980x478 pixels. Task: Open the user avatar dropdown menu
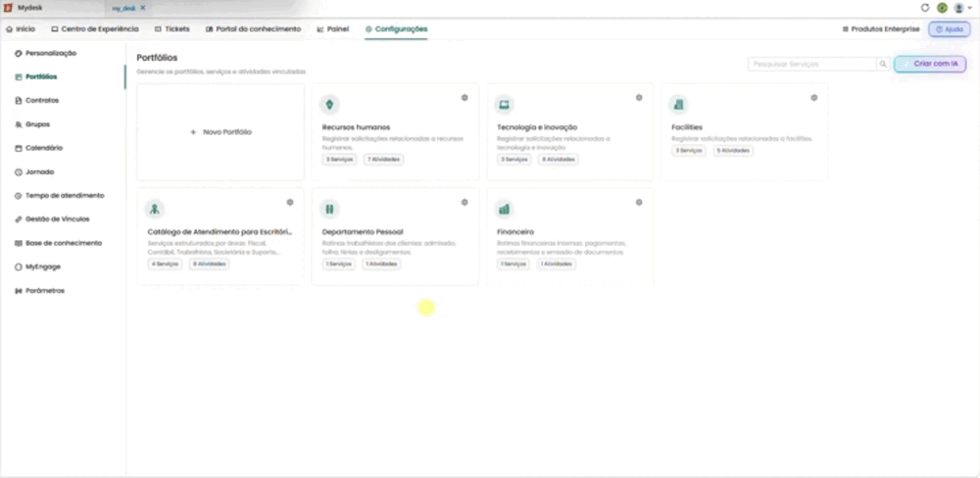(962, 8)
